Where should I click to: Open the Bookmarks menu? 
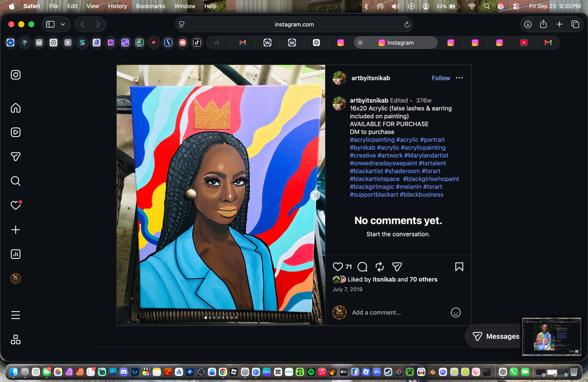(x=151, y=6)
